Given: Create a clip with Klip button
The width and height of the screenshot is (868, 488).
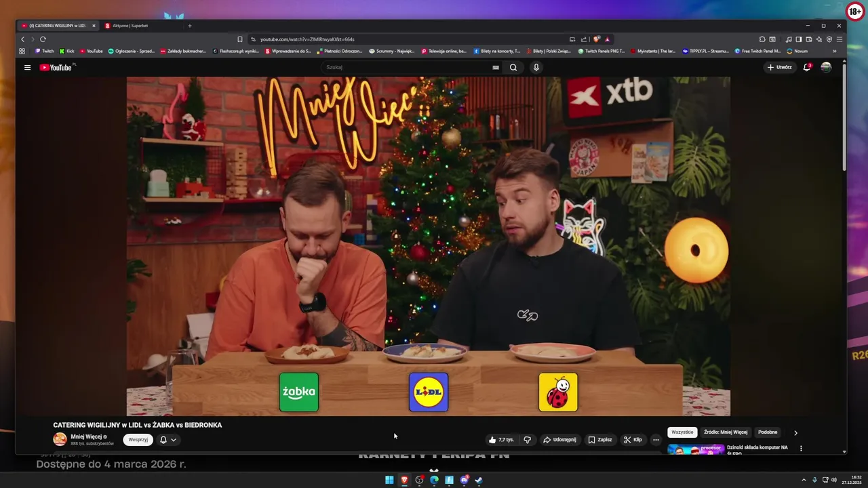Looking at the screenshot, I should pyautogui.click(x=633, y=440).
